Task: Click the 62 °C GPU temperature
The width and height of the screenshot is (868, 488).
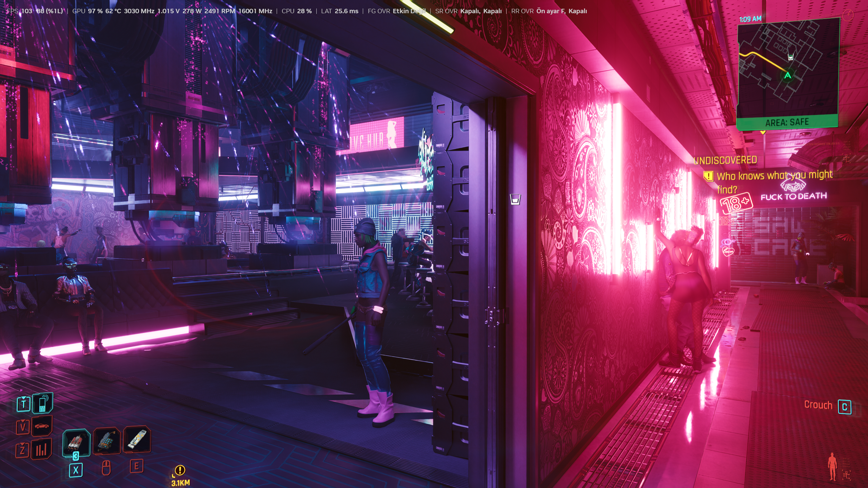Action: [113, 11]
